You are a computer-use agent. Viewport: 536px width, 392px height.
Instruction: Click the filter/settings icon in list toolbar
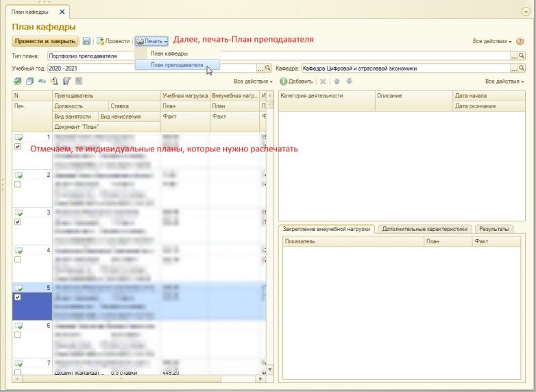coord(66,82)
